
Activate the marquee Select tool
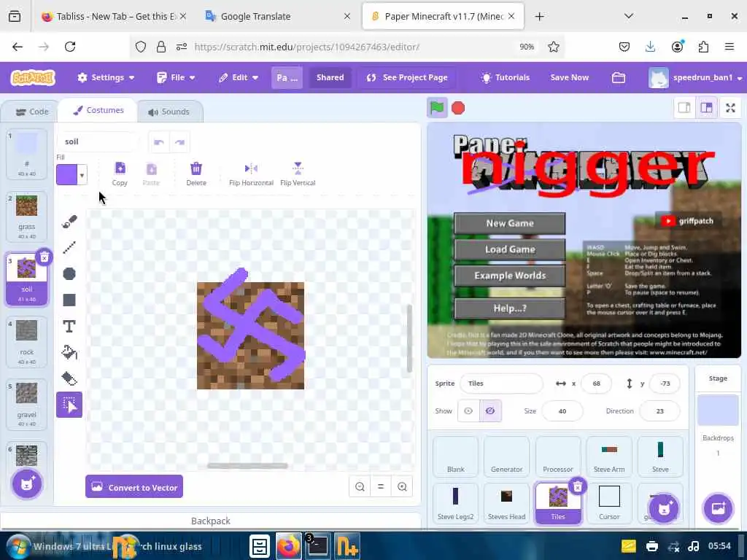pos(69,405)
